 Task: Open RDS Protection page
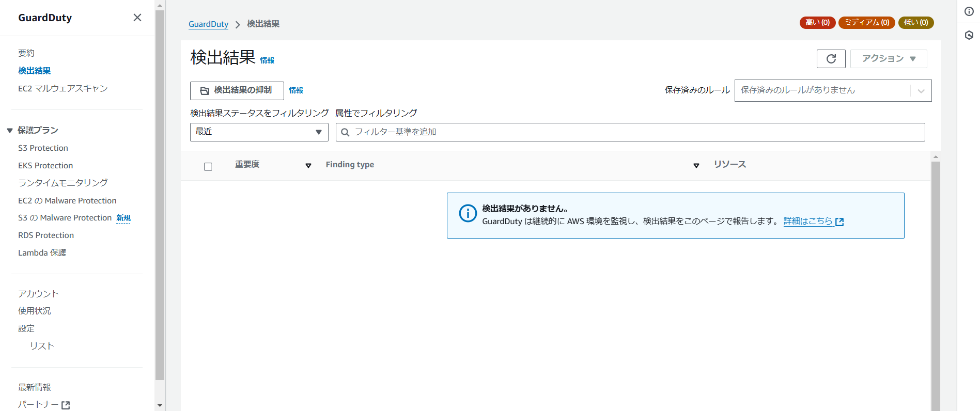tap(46, 235)
